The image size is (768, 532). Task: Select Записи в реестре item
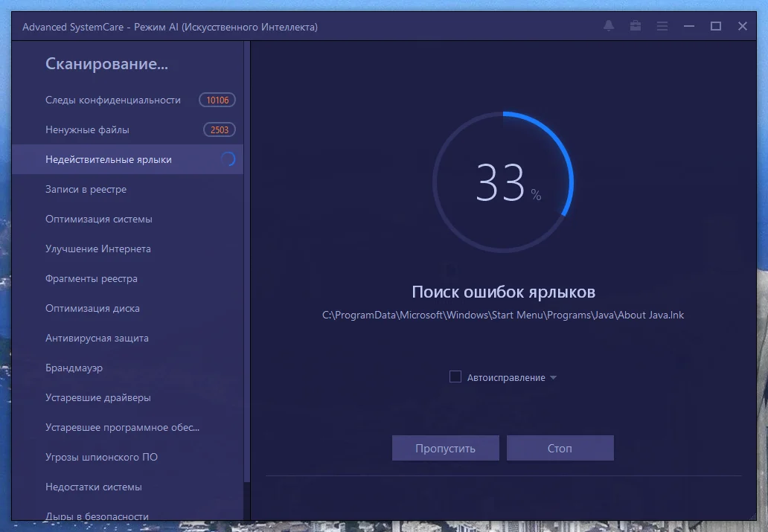click(x=127, y=189)
